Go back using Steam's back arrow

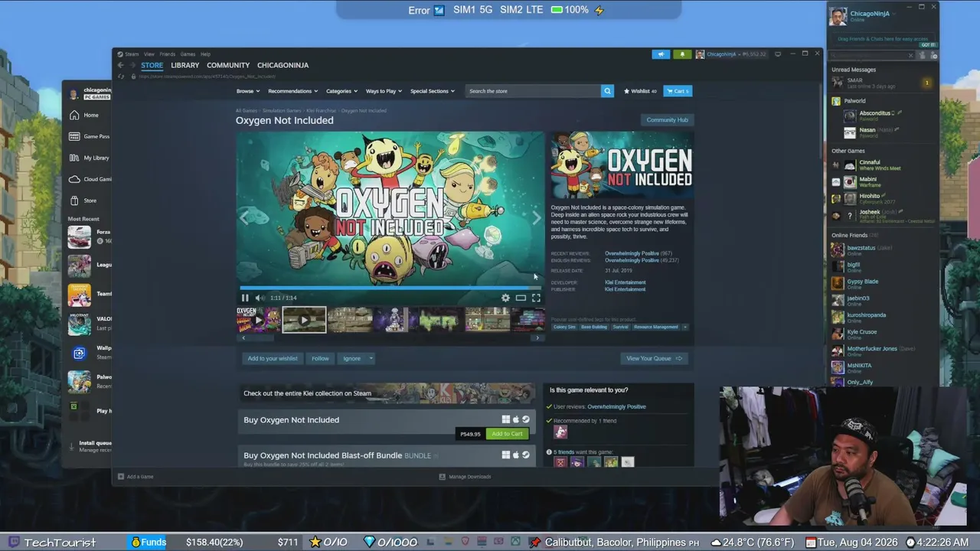pyautogui.click(x=120, y=65)
